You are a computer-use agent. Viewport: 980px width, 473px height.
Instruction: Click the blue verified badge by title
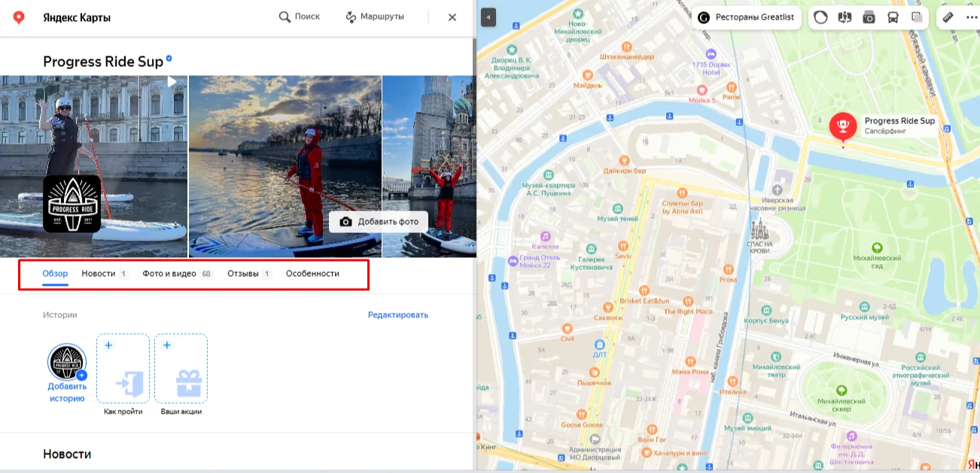[169, 58]
